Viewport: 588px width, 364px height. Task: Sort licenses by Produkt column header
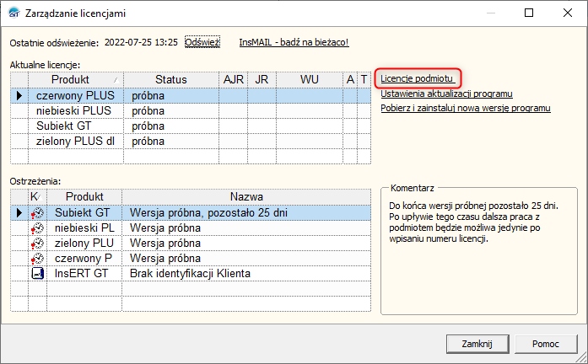click(76, 80)
